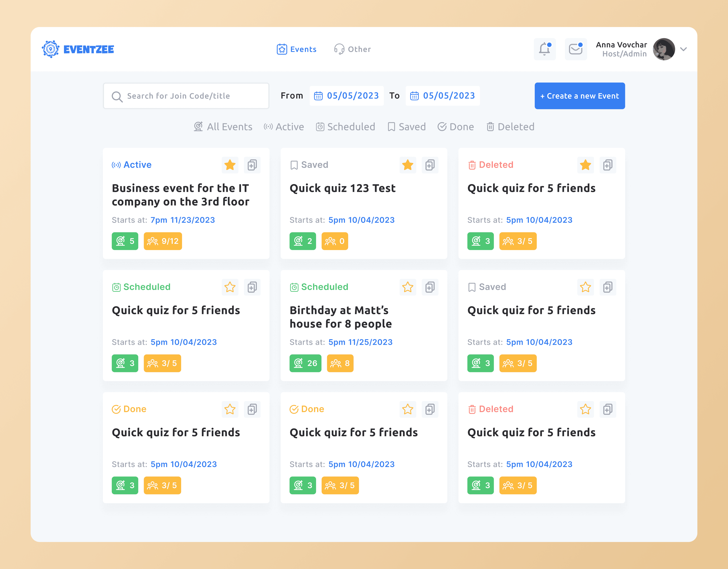This screenshot has width=728, height=569.
Task: Click the green 2 questions badge
Action: coord(303,241)
